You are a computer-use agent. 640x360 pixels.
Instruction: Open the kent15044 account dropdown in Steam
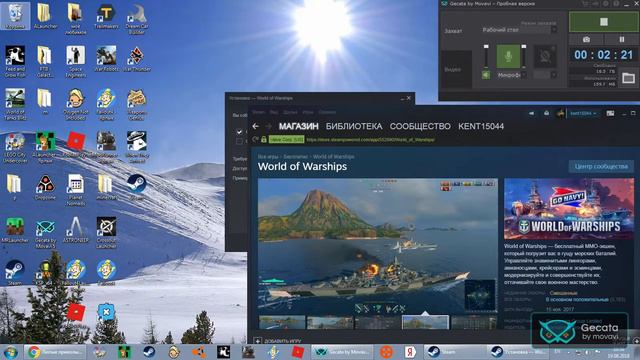click(583, 113)
